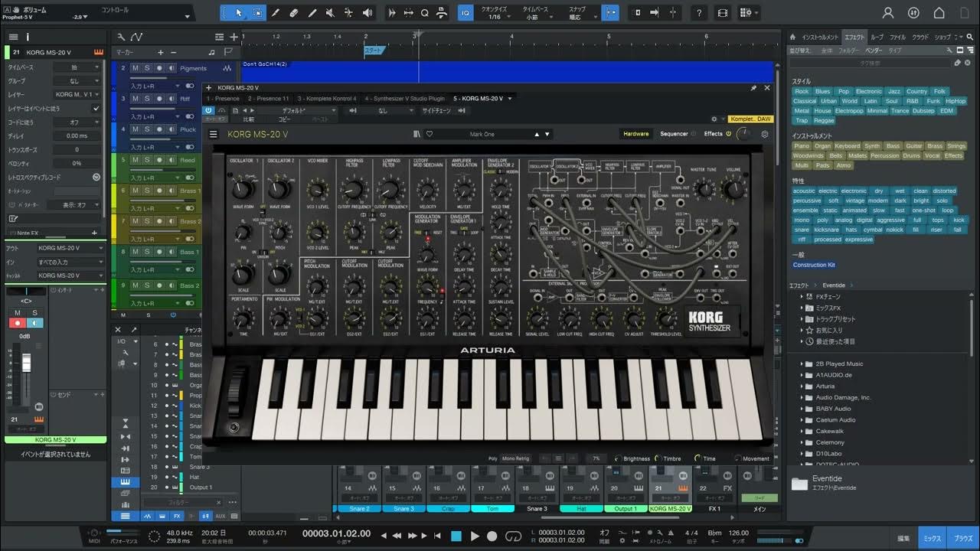
Task: Add a new track with plus icon
Action: tap(234, 37)
